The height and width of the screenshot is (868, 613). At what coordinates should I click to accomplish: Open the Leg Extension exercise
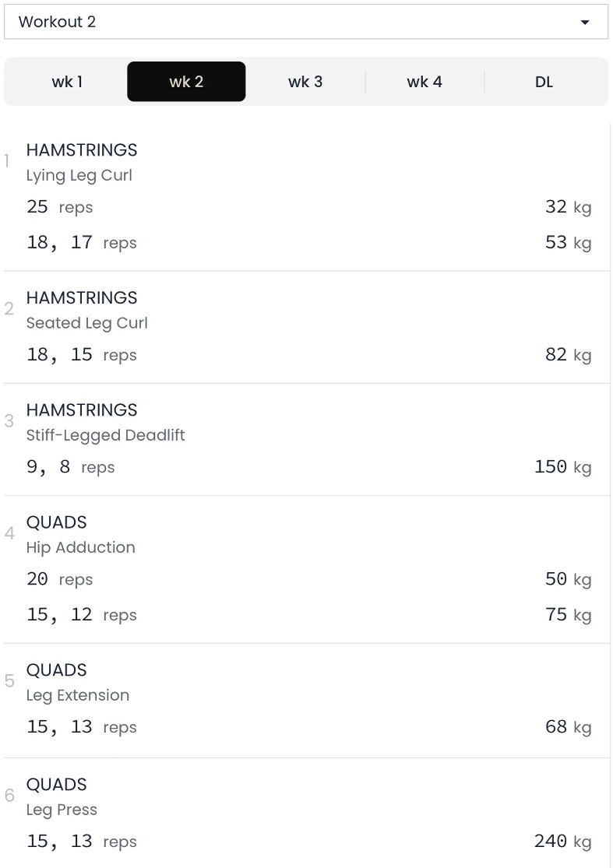point(78,695)
